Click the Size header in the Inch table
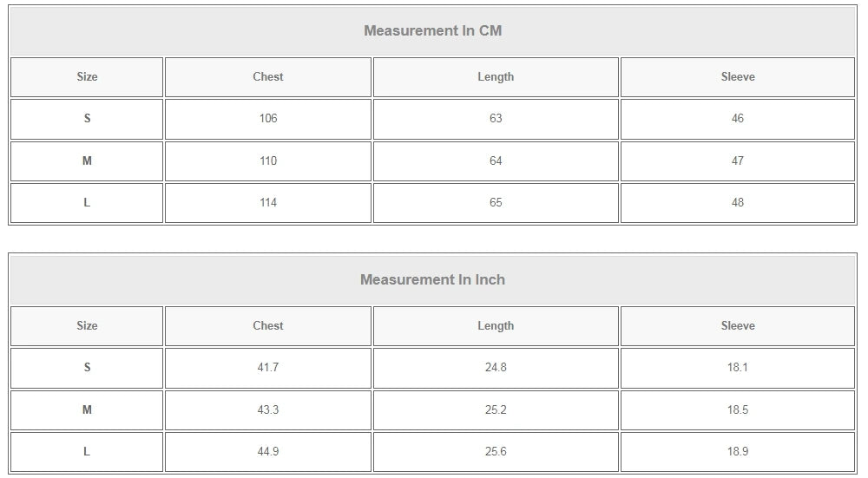868x478 pixels. pyautogui.click(x=87, y=326)
